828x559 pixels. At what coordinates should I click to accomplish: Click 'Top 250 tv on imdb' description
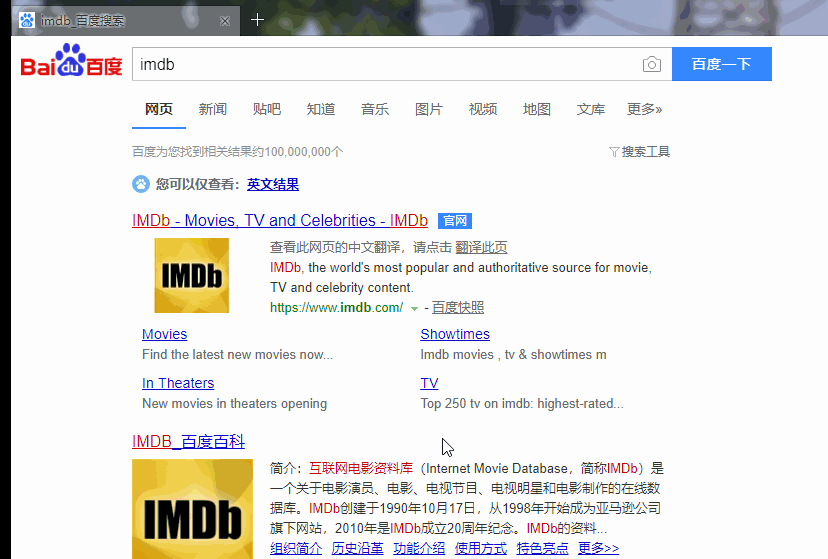click(x=522, y=404)
